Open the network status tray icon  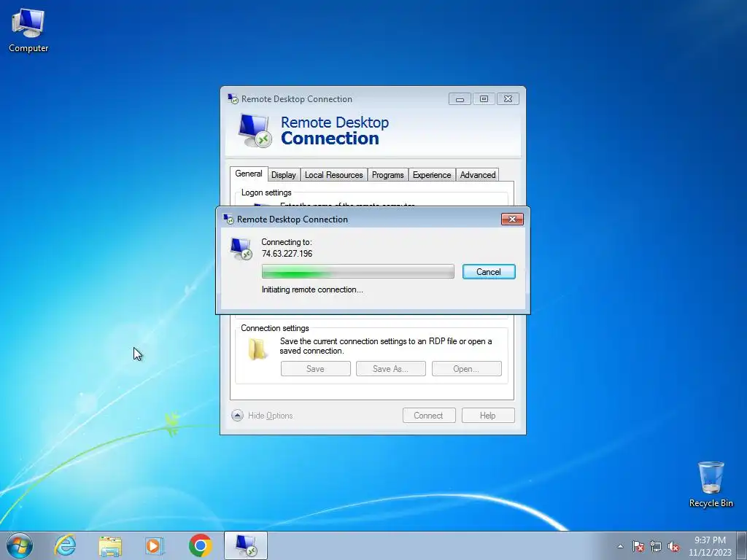point(656,546)
